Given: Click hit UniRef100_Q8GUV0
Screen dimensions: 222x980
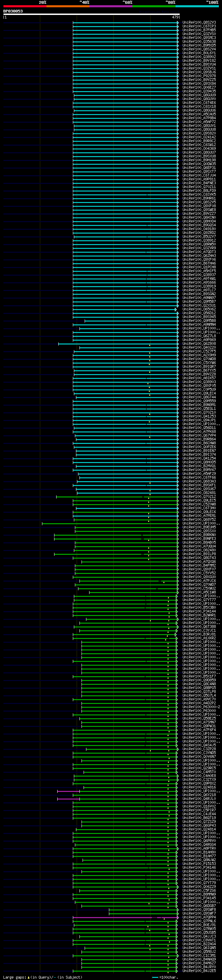Looking at the screenshot, I should tap(199, 99).
